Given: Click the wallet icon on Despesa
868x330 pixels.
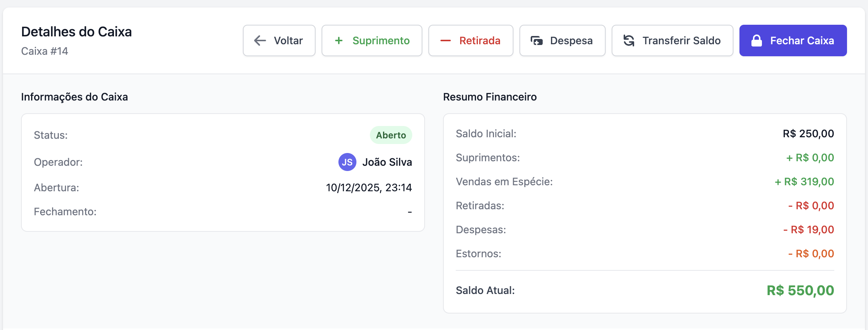Looking at the screenshot, I should (537, 40).
